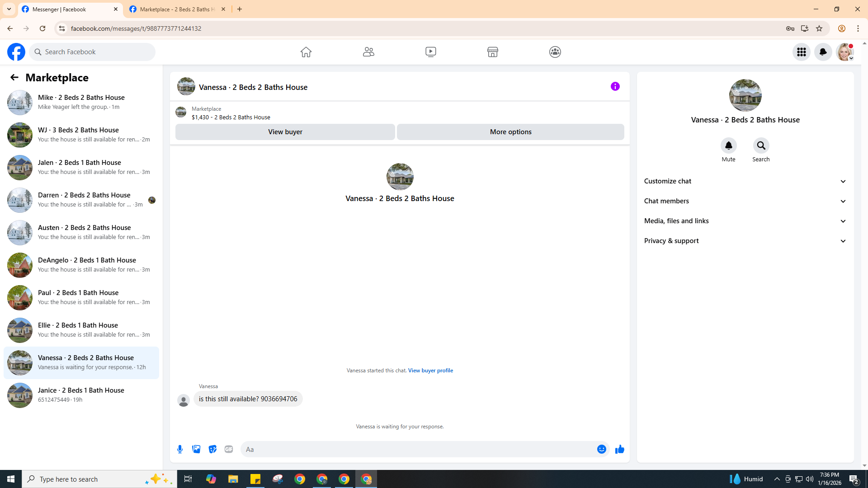Expand Media, files and links section
The width and height of the screenshot is (868, 488).
click(x=745, y=221)
